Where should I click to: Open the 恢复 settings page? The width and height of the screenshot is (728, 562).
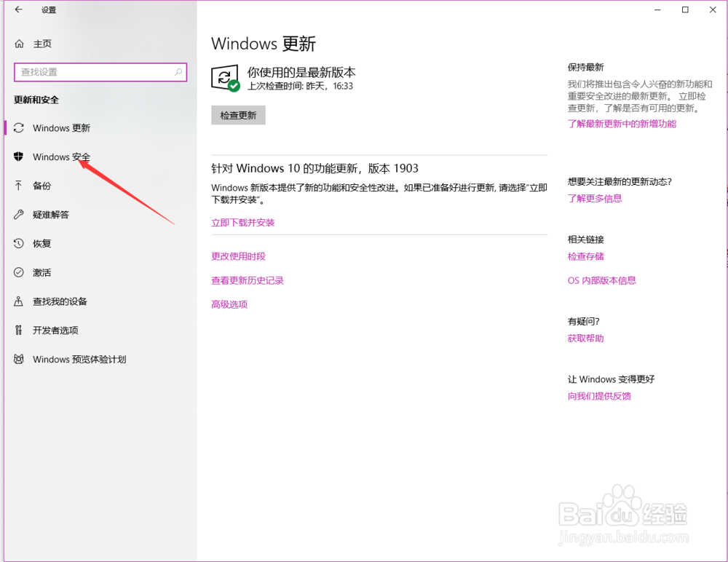[100, 243]
